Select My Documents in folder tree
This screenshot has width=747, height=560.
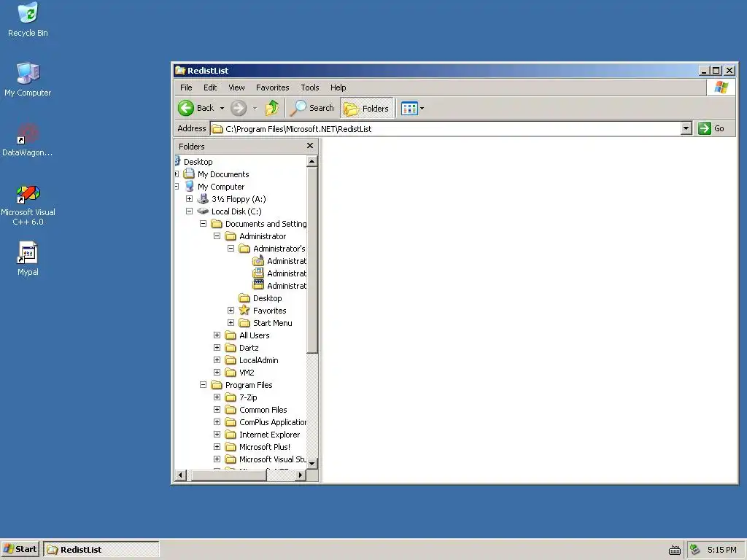(223, 174)
